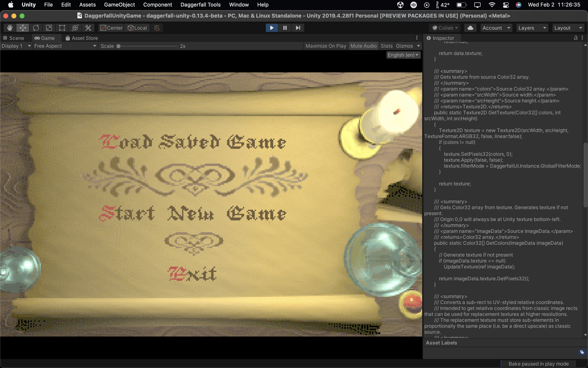Click the asset label tag icon
This screenshot has width=588, height=368.
582,352
